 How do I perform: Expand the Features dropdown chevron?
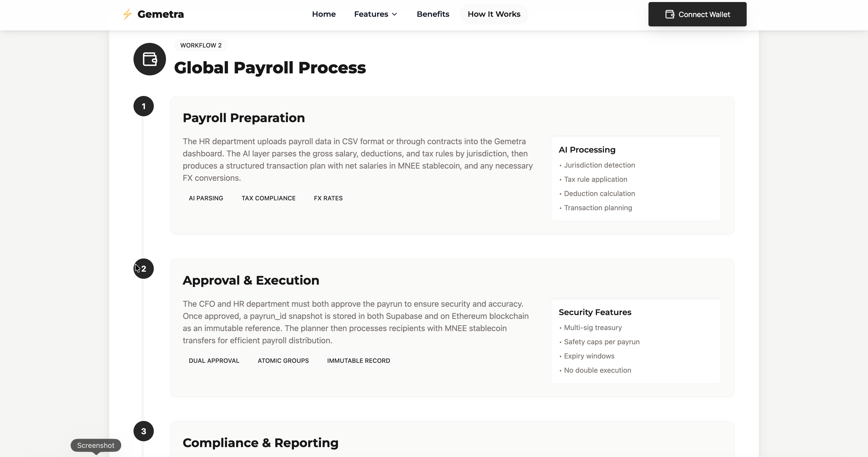[395, 14]
